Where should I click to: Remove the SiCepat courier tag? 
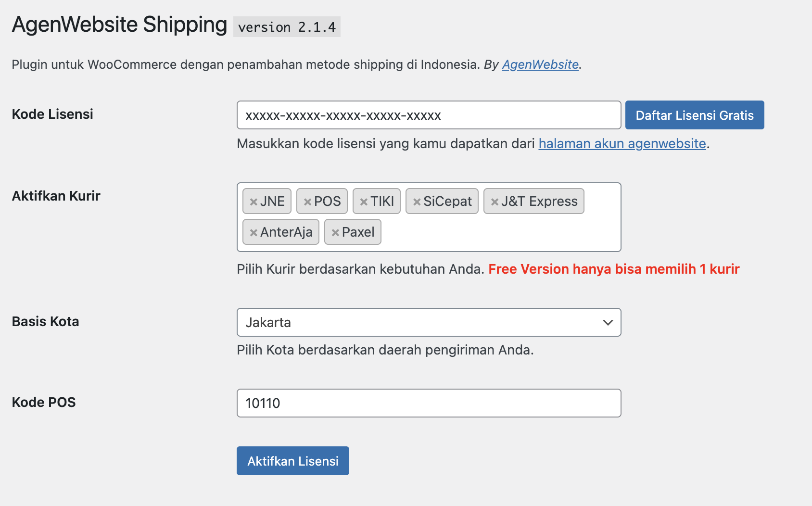point(417,202)
